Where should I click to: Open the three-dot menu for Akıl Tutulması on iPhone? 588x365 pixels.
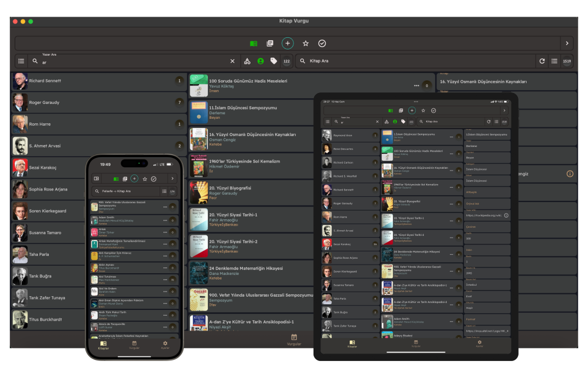[x=165, y=279]
